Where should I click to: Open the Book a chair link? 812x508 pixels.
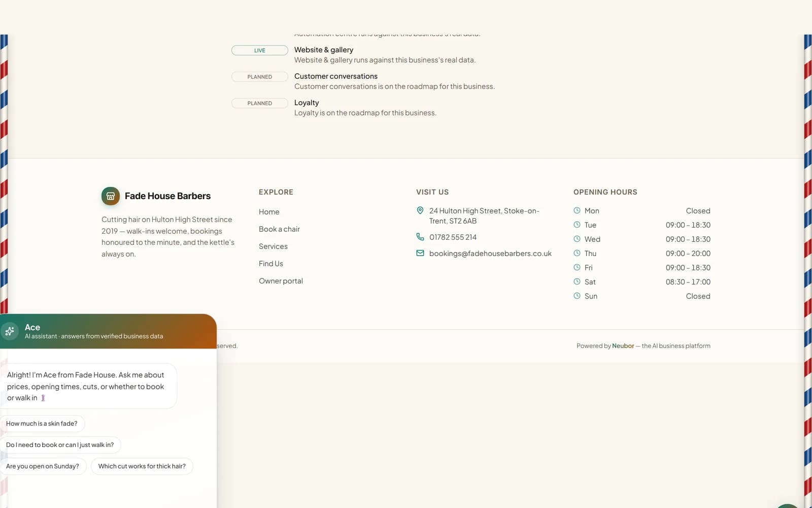point(279,229)
